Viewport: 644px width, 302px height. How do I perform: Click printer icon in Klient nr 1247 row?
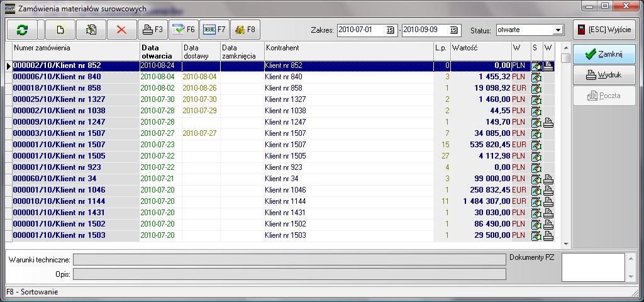click(x=548, y=123)
